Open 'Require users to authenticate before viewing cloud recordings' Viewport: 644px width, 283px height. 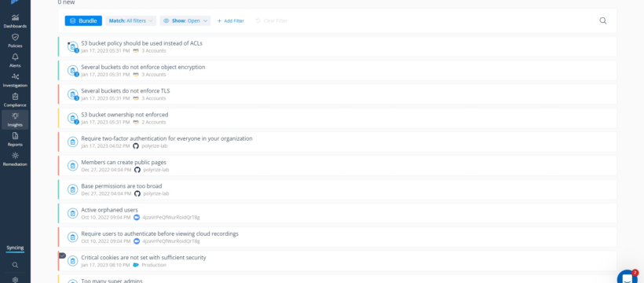click(x=159, y=233)
